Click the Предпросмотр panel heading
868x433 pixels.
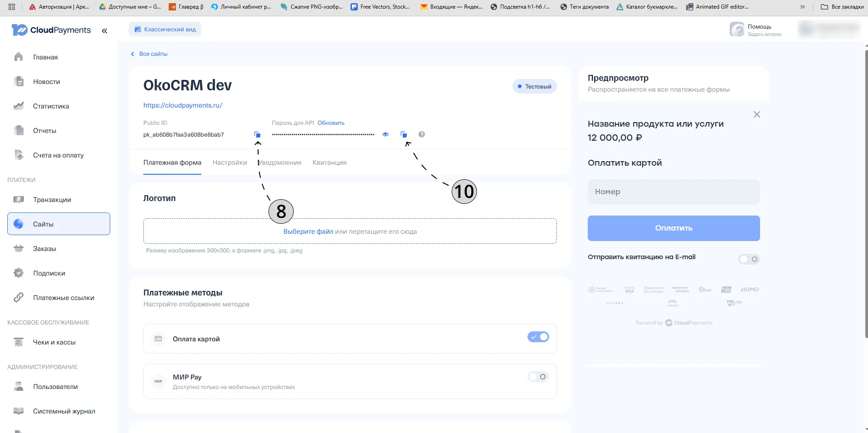618,78
